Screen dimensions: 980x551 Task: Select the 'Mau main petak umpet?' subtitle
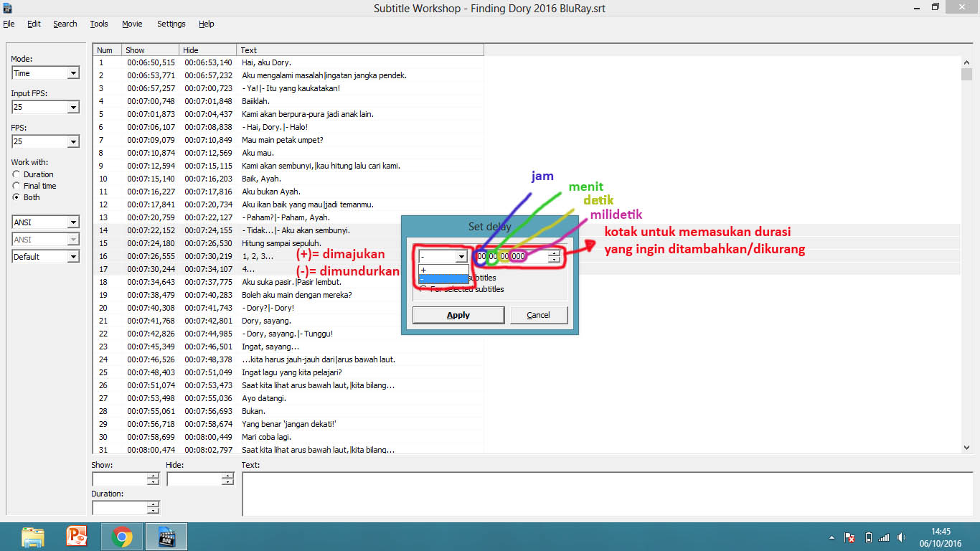click(x=288, y=140)
